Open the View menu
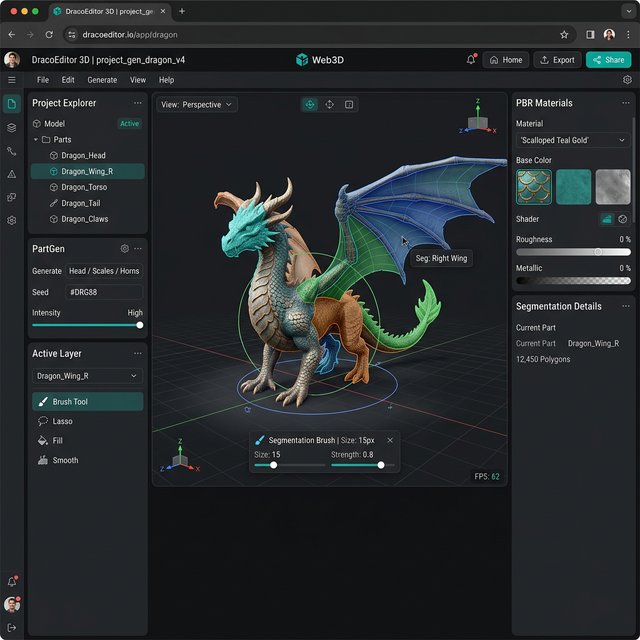This screenshot has height=640, width=640. pos(138,80)
